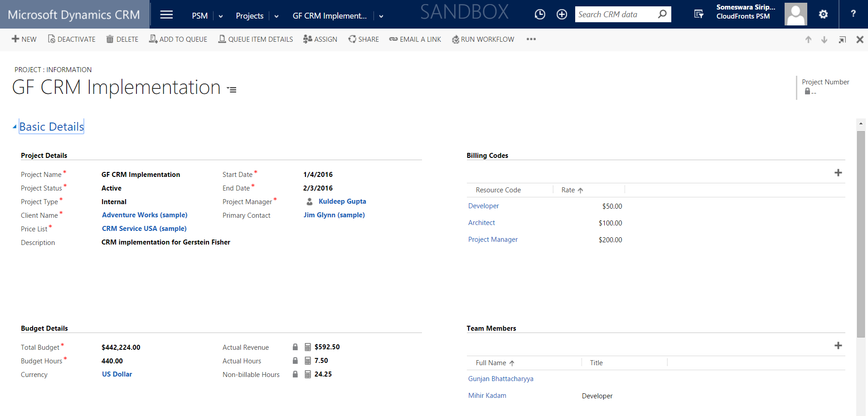The image size is (868, 416).
Task: Create a new record with NEW
Action: tap(24, 39)
